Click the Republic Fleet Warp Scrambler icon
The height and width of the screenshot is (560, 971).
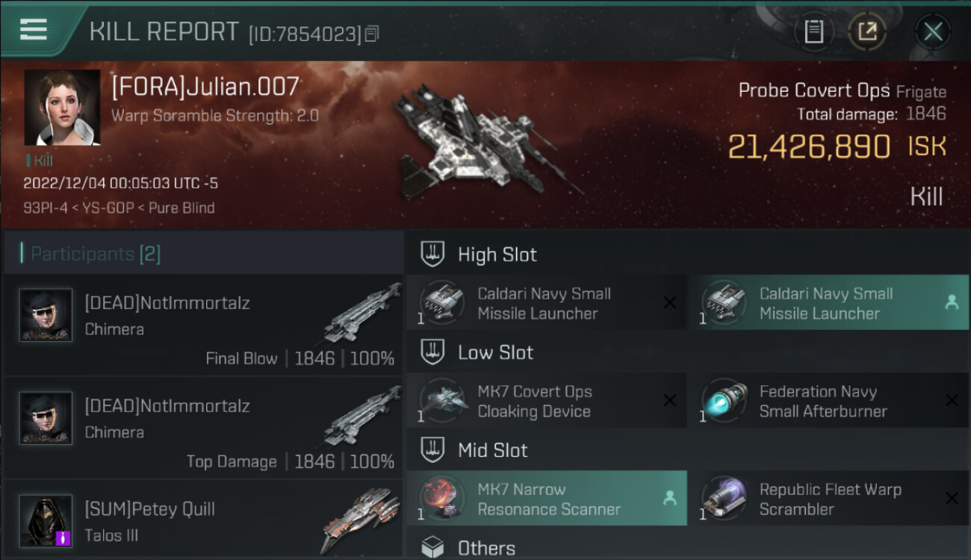[724, 499]
